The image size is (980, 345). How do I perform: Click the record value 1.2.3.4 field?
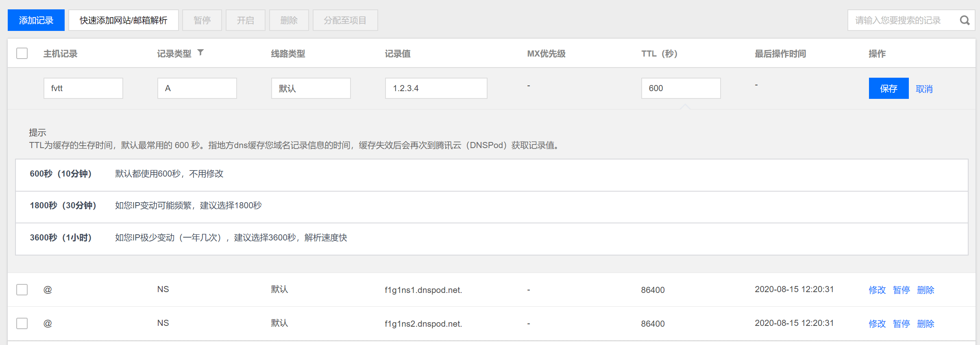(436, 88)
